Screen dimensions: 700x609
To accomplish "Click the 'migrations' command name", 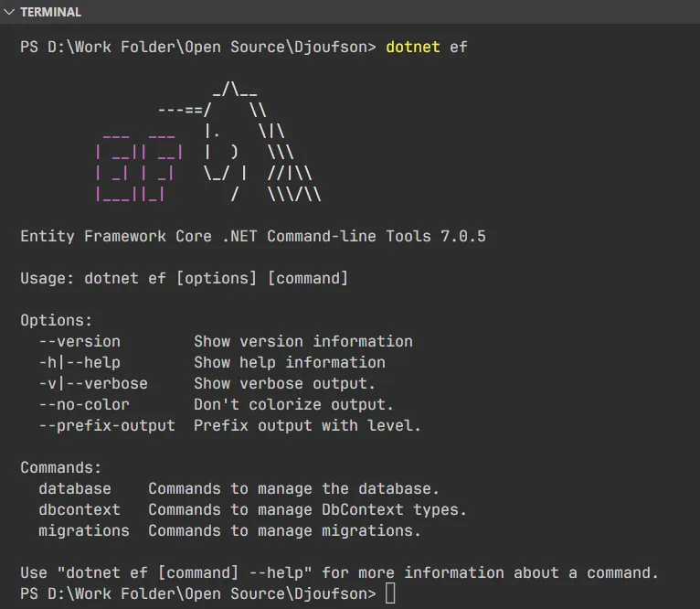I will point(84,530).
